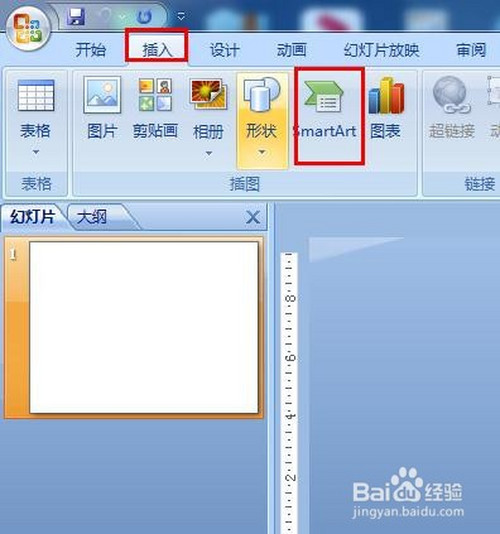Open the 幻灯片放映 tab

[x=381, y=50]
